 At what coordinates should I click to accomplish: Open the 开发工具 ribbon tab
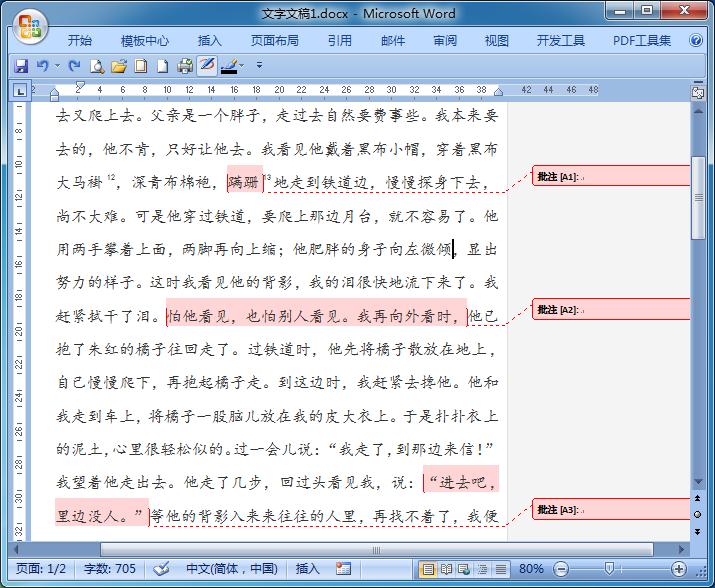[x=560, y=41]
